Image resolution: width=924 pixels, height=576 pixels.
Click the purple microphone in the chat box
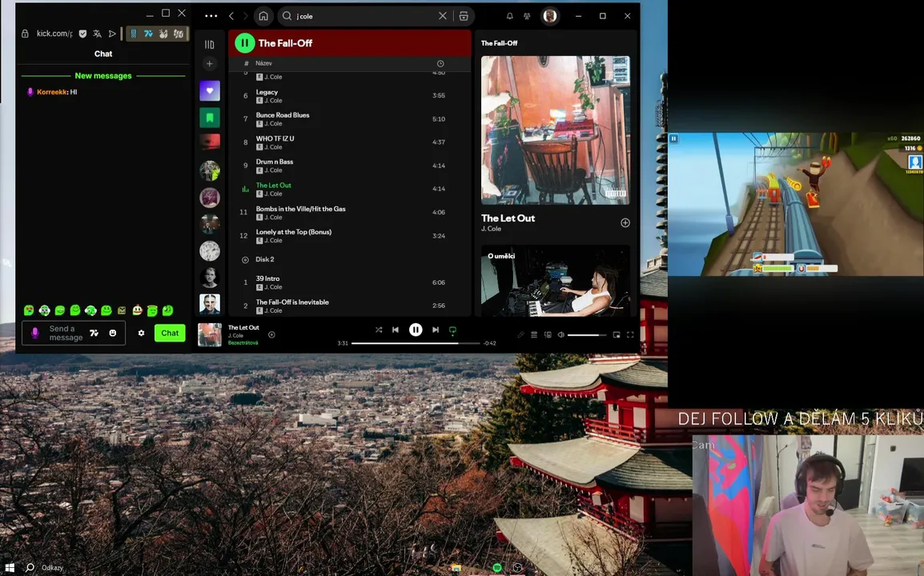34,333
